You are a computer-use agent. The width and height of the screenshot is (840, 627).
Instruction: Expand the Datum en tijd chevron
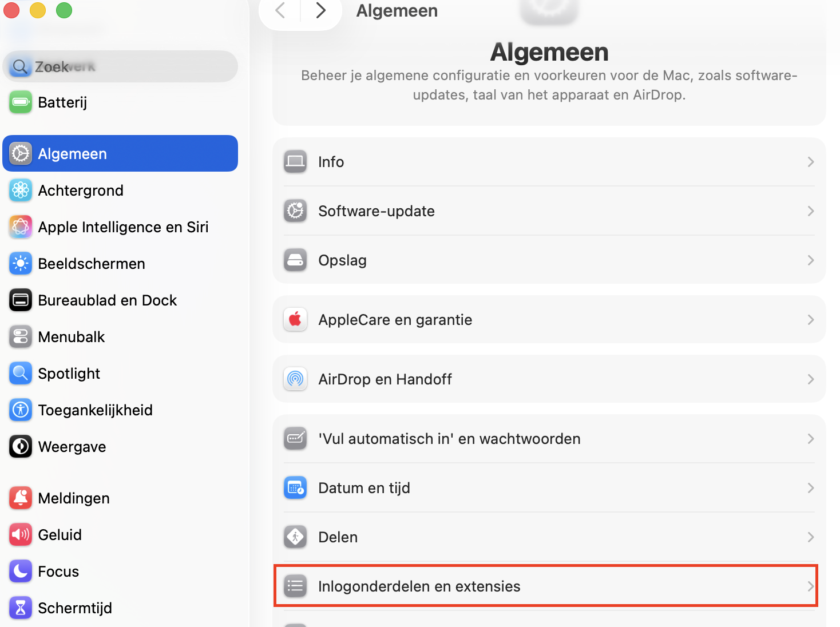(810, 488)
